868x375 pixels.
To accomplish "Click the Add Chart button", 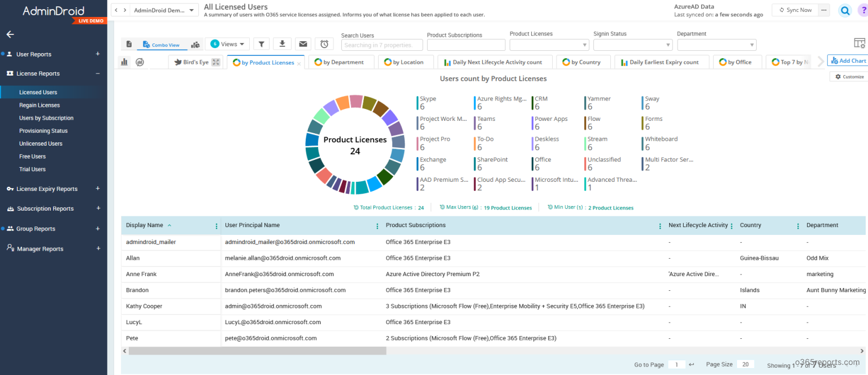I will click(848, 60).
